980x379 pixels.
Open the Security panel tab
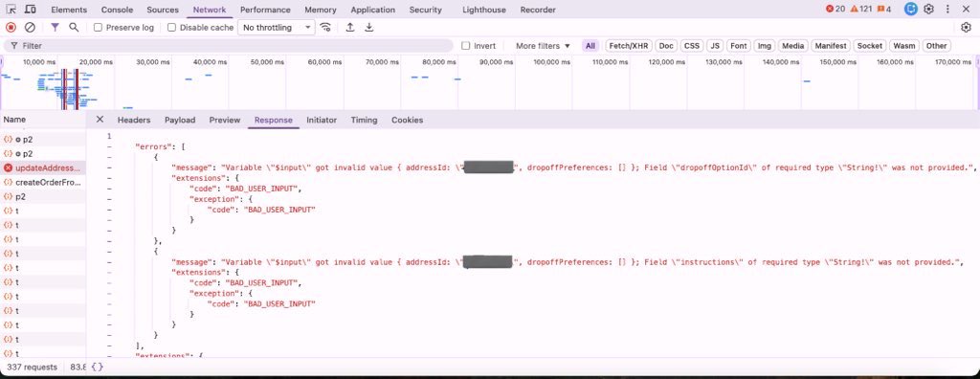click(x=425, y=10)
